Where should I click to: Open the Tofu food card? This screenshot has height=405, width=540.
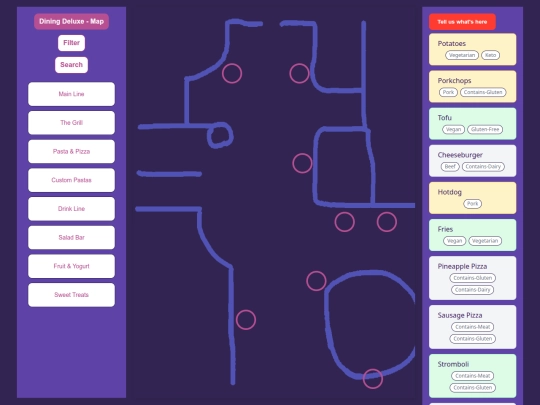tap(472, 124)
